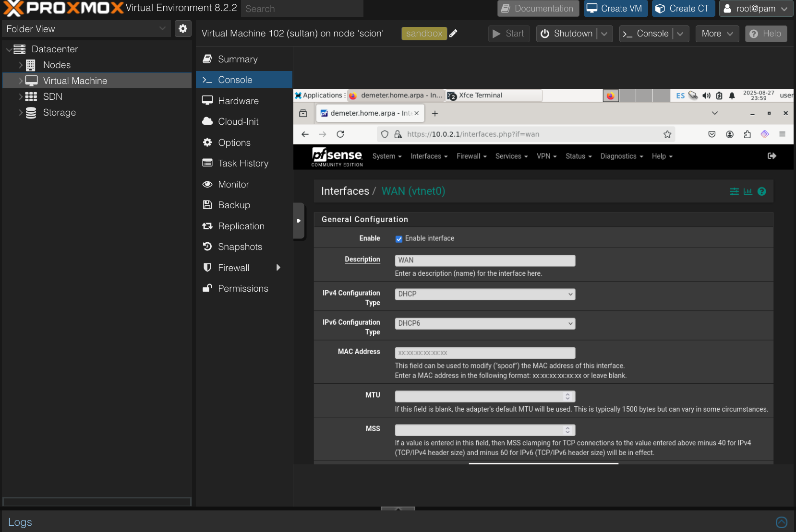Screen dimensions: 796x532
Task: Reload the pfSense page in Firefox
Action: [x=340, y=134]
